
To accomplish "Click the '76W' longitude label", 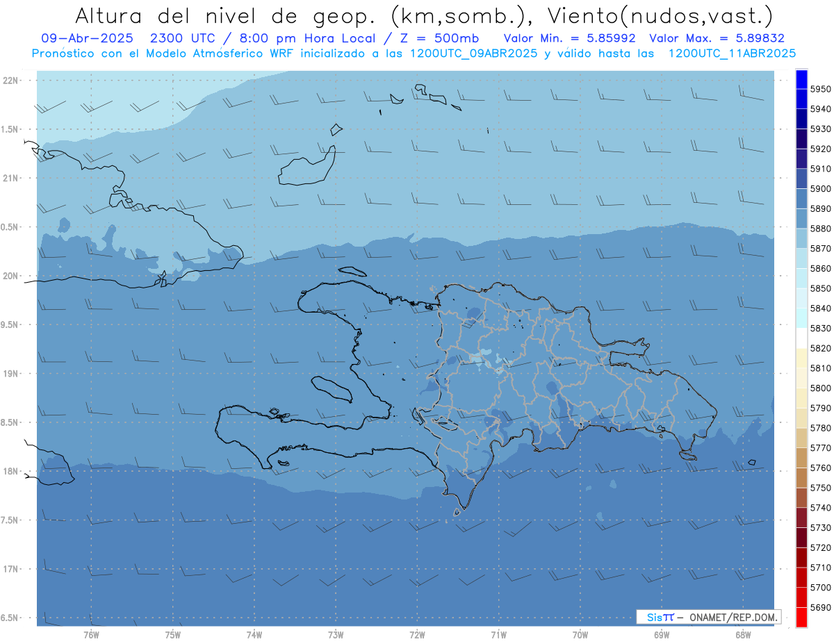I will [91, 635].
